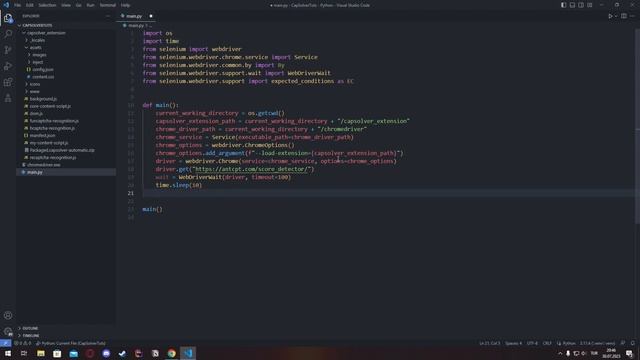Open Google Chrome from taskbar
Image resolution: width=640 pixels, height=360 pixels.
(x=171, y=353)
